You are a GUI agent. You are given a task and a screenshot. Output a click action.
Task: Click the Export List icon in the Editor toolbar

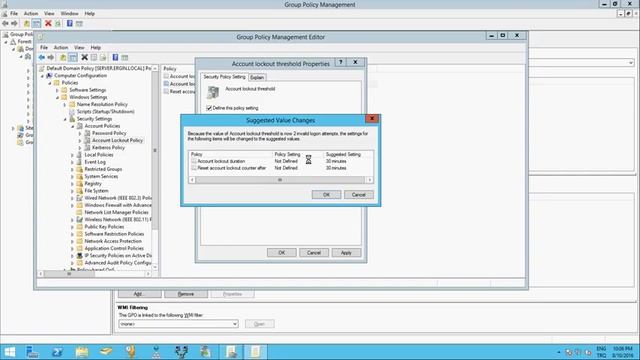103,58
